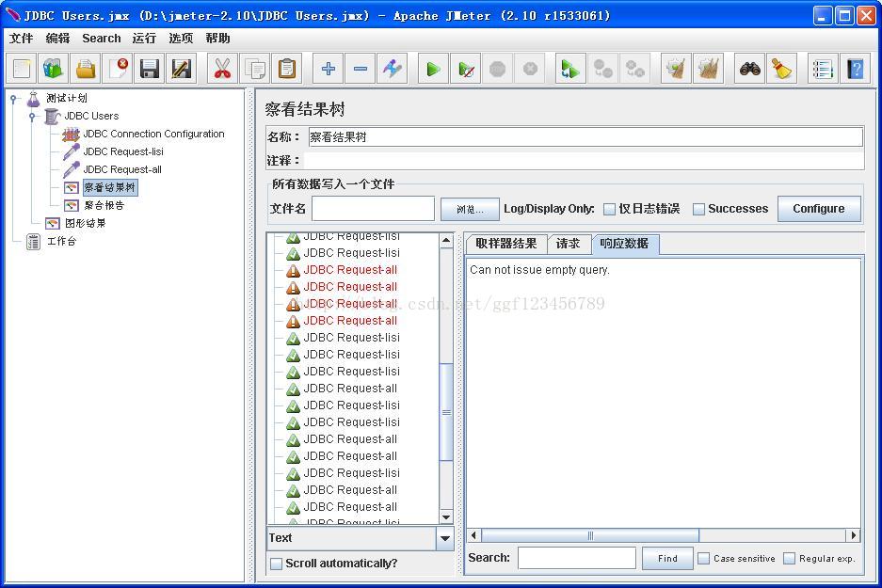Click the Configure button

819,209
